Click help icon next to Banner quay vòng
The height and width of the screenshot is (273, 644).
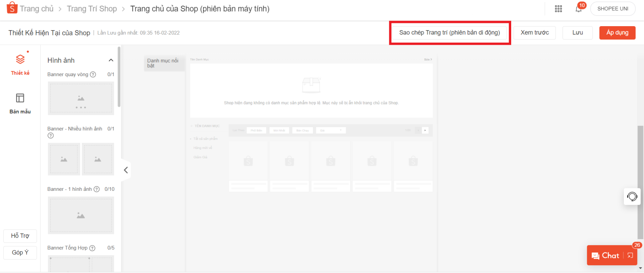[x=93, y=74]
